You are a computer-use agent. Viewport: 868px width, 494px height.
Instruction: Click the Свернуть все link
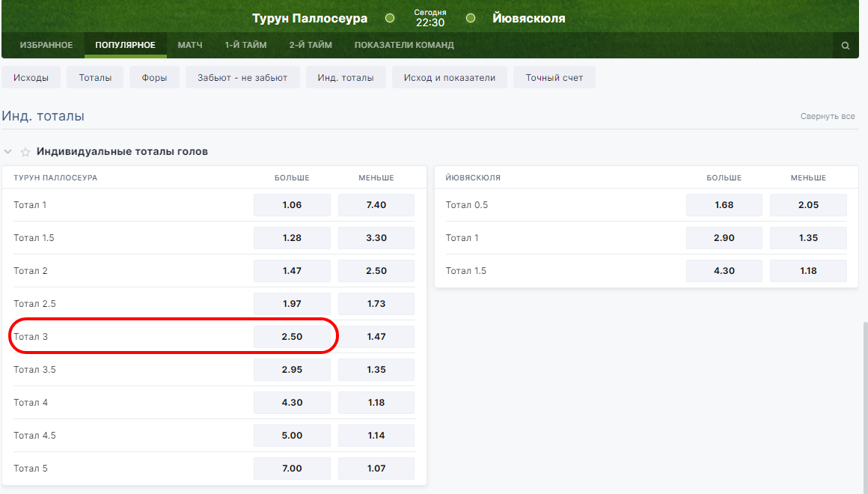[x=828, y=116]
